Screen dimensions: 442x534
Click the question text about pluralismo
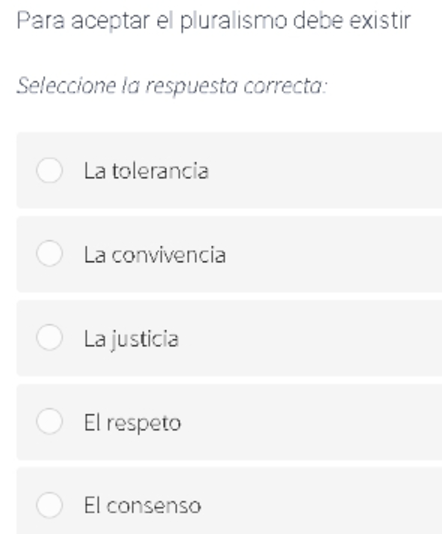[x=214, y=21]
